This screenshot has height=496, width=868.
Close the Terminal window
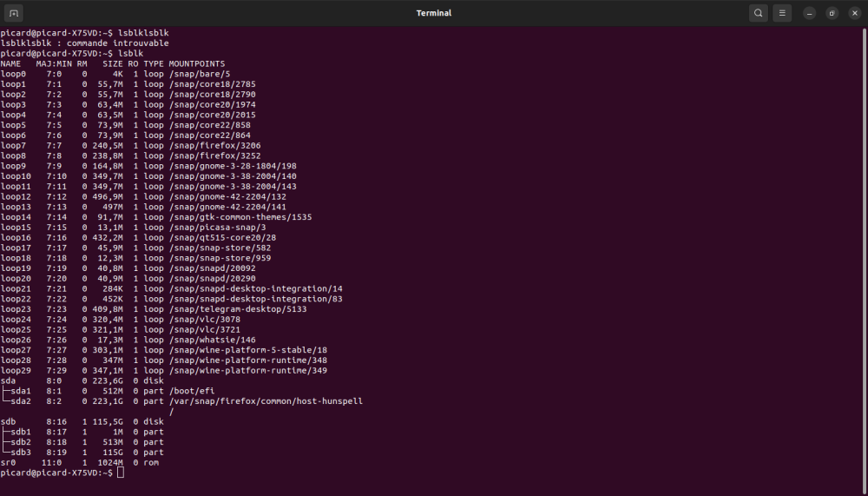pyautogui.click(x=855, y=13)
